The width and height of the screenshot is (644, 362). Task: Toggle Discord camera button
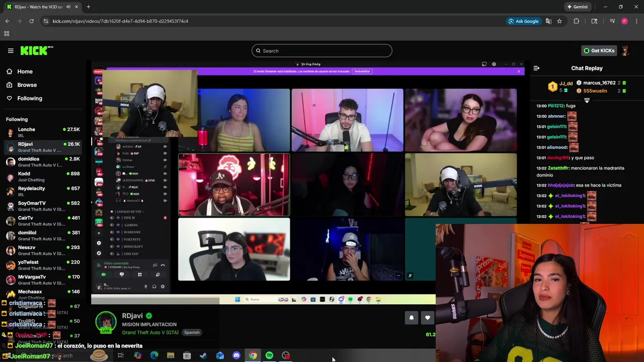click(x=104, y=275)
